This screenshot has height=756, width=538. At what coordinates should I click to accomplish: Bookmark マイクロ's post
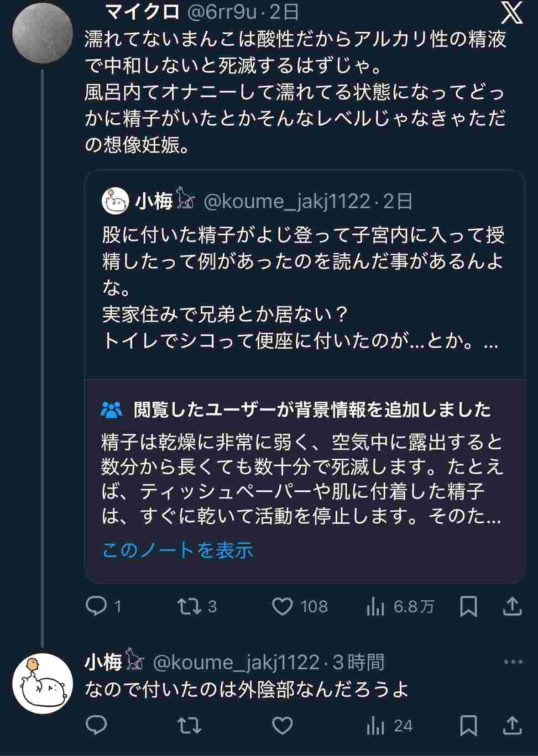469,607
